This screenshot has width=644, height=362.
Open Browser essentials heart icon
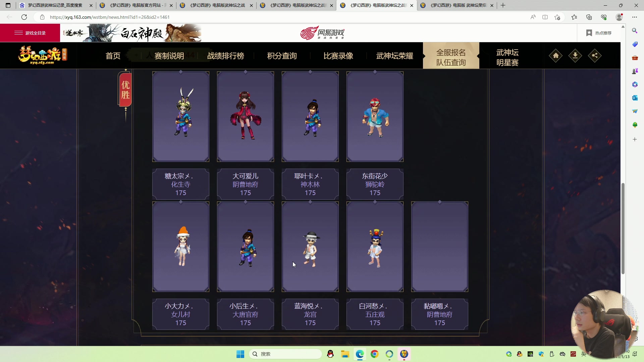pyautogui.click(x=604, y=17)
